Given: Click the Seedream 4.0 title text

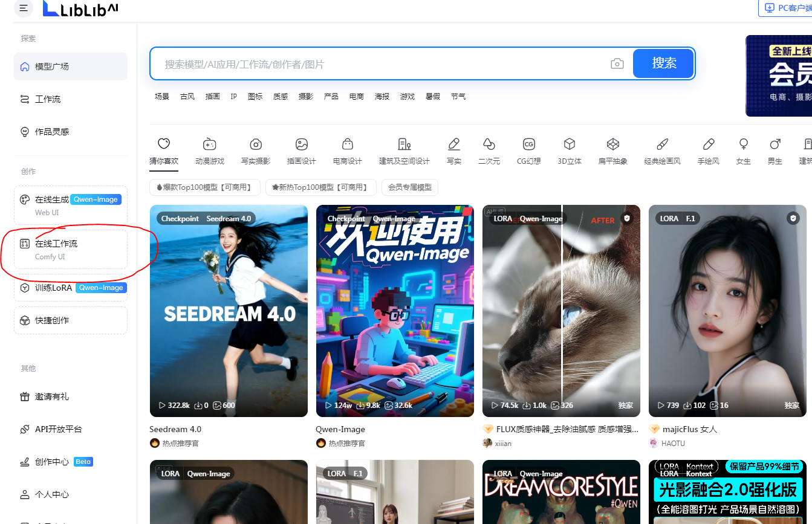Looking at the screenshot, I should [x=175, y=429].
